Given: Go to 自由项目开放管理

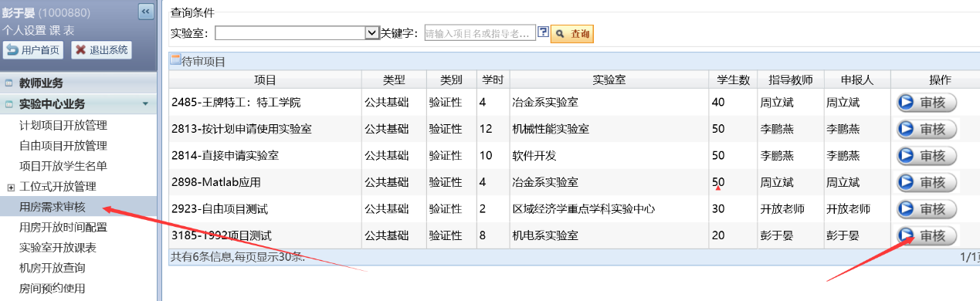Looking at the screenshot, I should (x=63, y=145).
